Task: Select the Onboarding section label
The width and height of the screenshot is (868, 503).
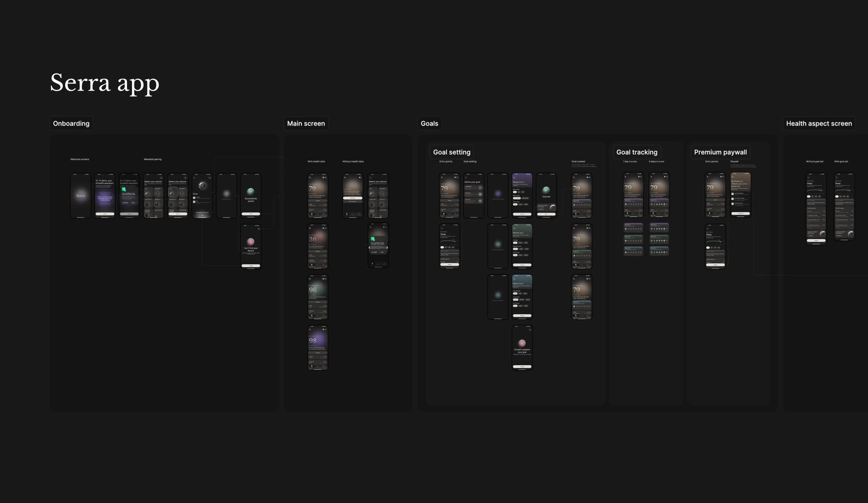Action: tap(71, 124)
